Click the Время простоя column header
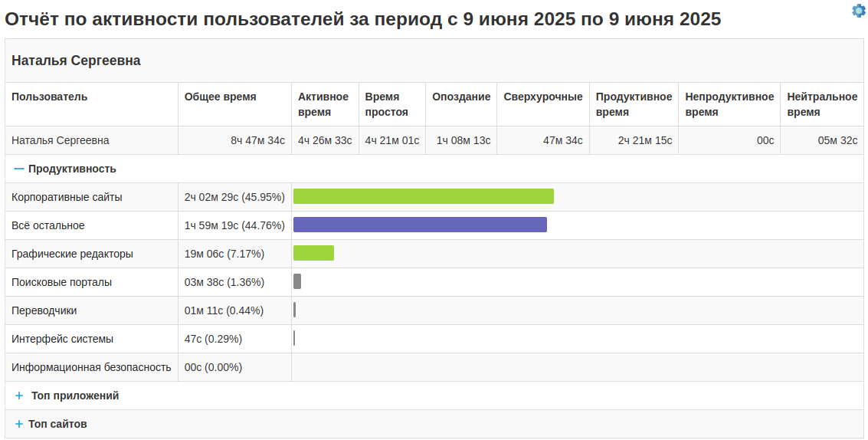 pyautogui.click(x=386, y=104)
